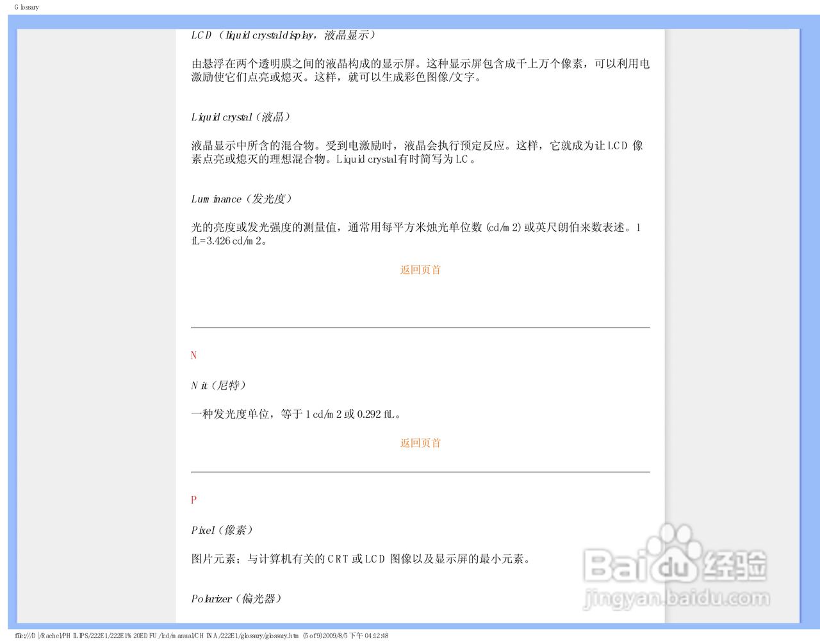820x644 pixels.
Task: Click the Polarizer（偏光器）term heading
Action: 237,598
